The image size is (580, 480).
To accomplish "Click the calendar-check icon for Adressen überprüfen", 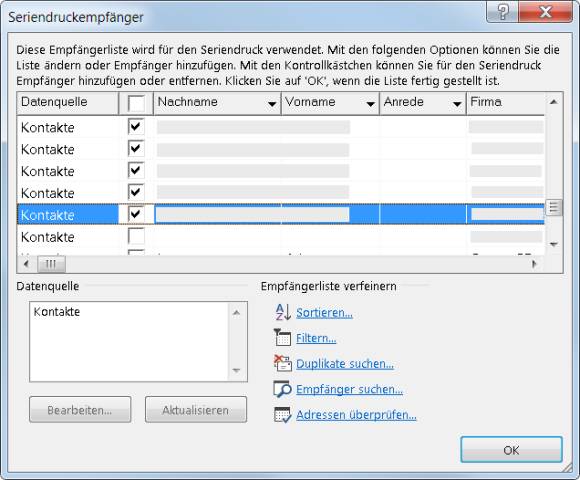I will tap(283, 415).
